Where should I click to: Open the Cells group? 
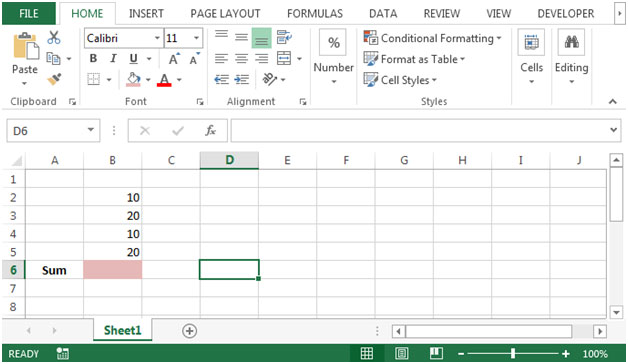(x=531, y=56)
